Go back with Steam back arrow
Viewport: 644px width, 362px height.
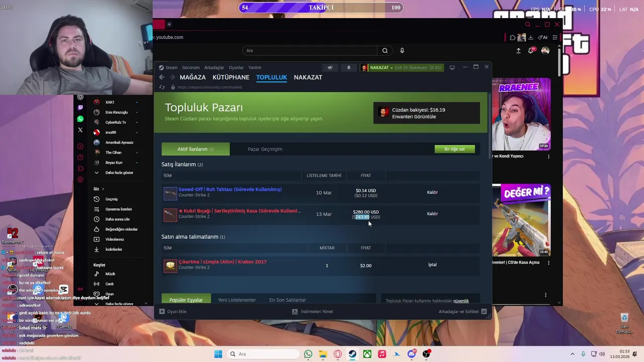click(162, 77)
